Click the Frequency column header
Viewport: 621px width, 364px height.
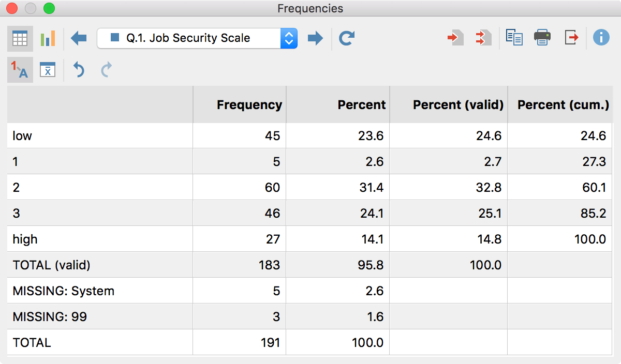tap(240, 105)
